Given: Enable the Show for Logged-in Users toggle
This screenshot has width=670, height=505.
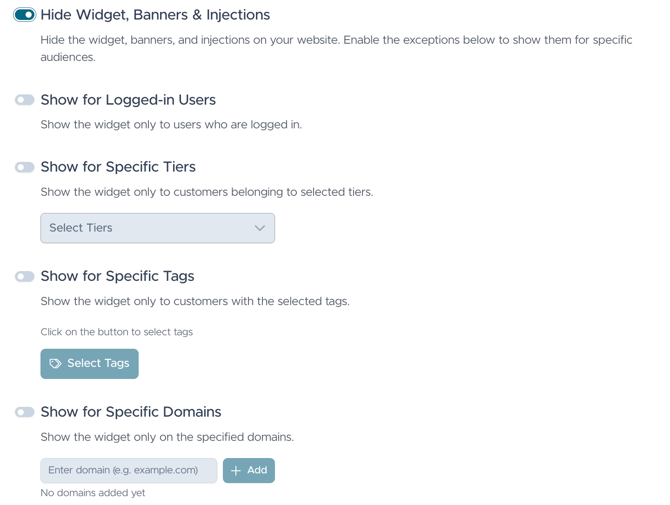Looking at the screenshot, I should tap(24, 100).
